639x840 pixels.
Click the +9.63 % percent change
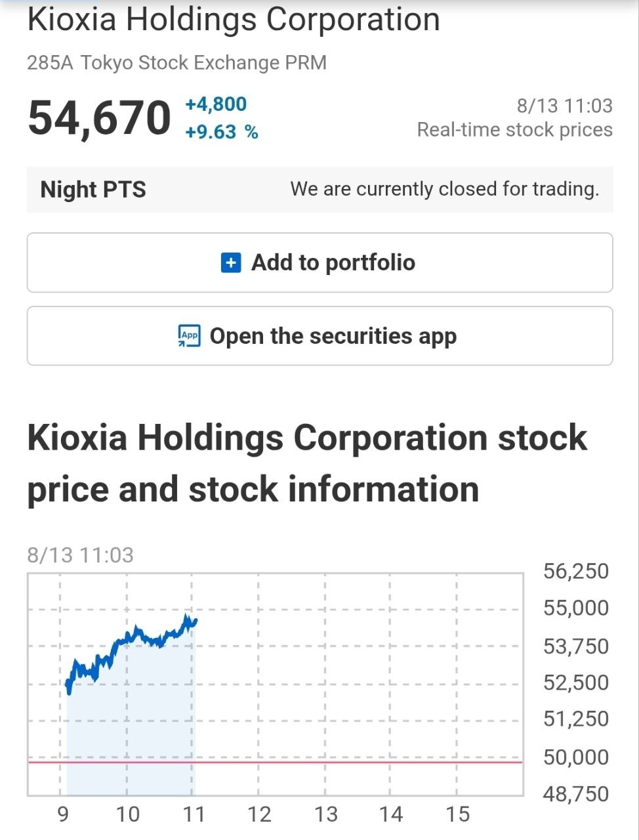point(222,132)
